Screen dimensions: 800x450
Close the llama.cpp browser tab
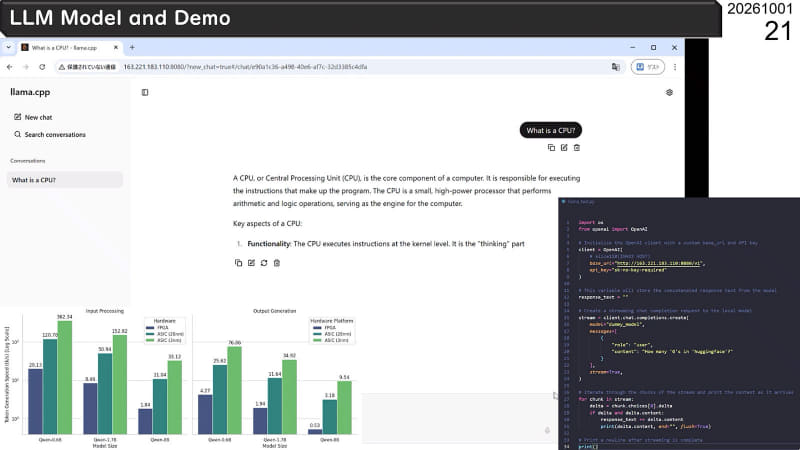[x=116, y=47]
